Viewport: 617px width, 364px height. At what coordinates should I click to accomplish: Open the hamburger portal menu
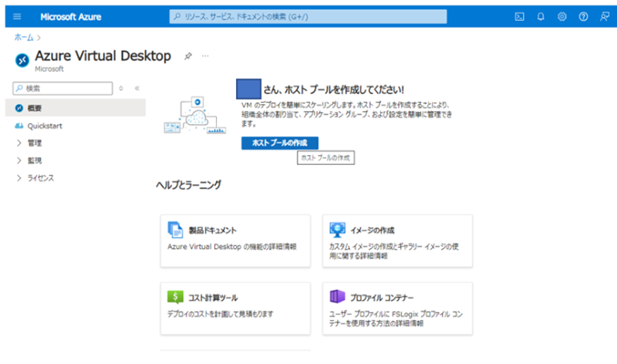point(17,16)
